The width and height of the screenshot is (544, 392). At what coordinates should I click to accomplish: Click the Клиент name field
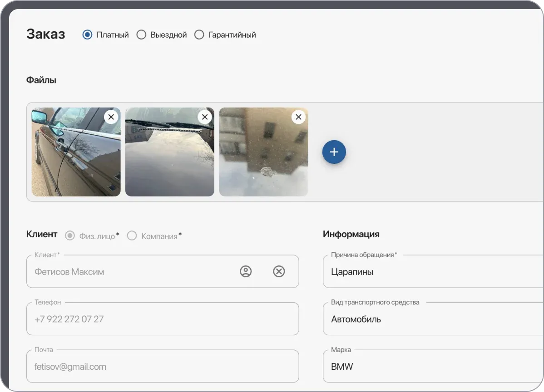pos(132,272)
